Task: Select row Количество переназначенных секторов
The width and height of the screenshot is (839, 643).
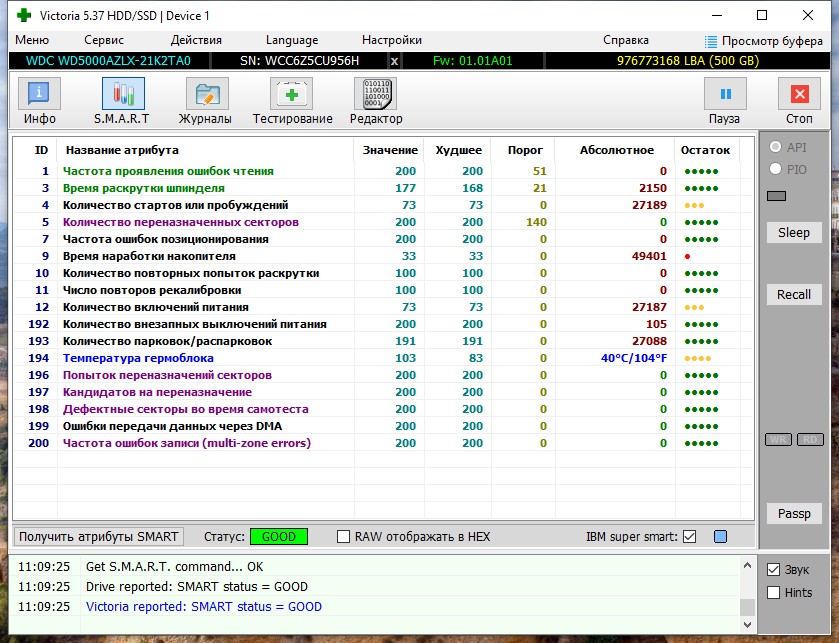Action: [x=383, y=222]
